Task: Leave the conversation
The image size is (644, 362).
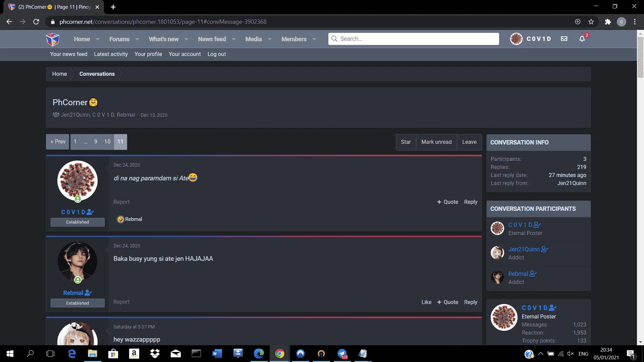Action: coord(469,142)
